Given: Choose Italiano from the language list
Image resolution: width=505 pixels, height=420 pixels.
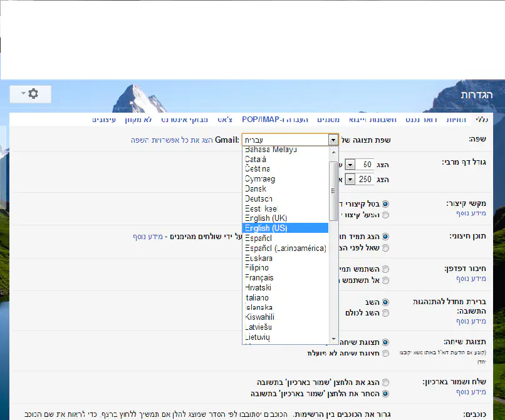Looking at the screenshot, I should point(285,297).
